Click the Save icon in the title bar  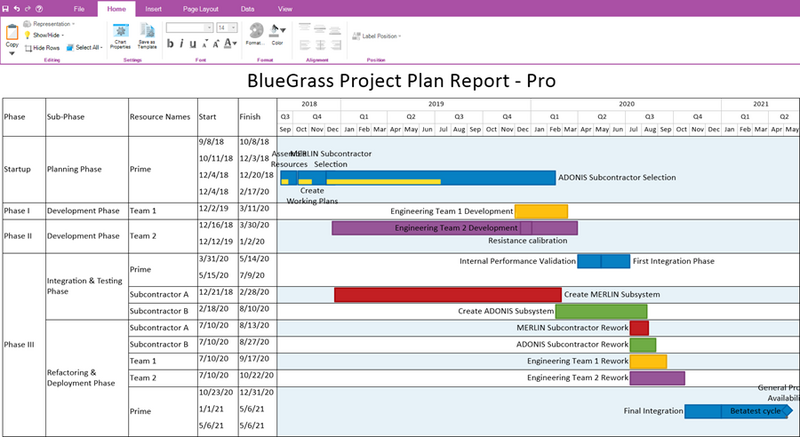pyautogui.click(x=6, y=9)
